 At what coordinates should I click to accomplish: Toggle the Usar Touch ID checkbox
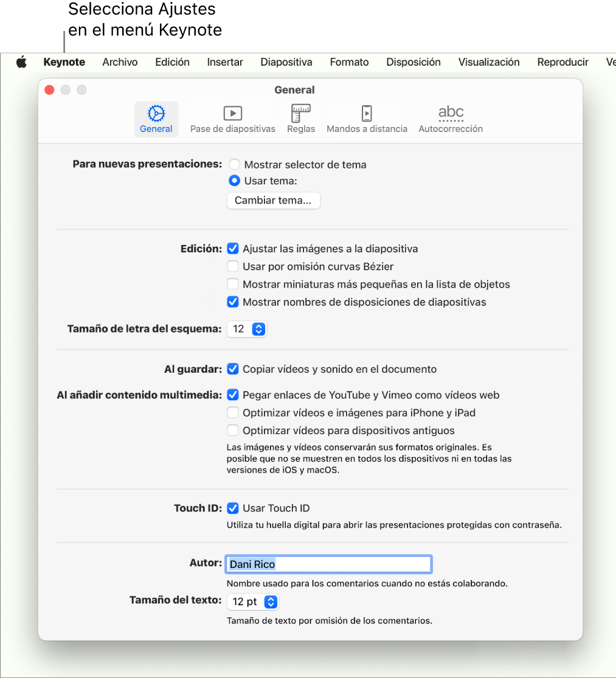pos(232,508)
